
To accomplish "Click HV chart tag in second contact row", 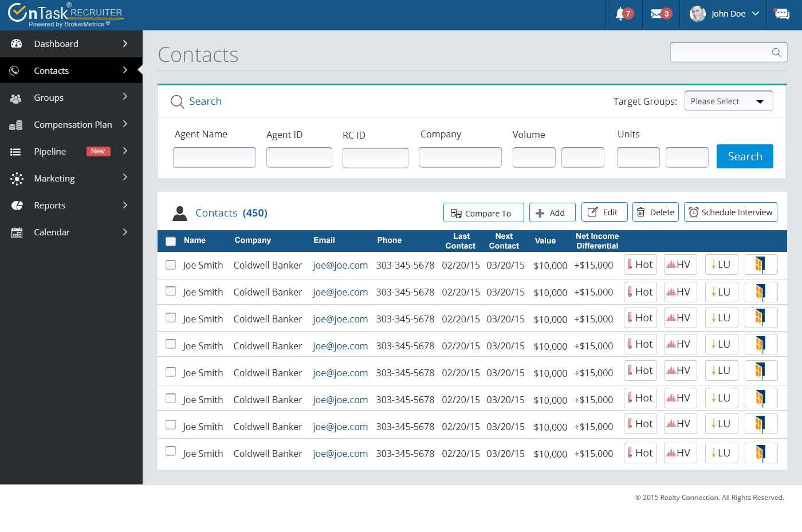I will click(680, 292).
